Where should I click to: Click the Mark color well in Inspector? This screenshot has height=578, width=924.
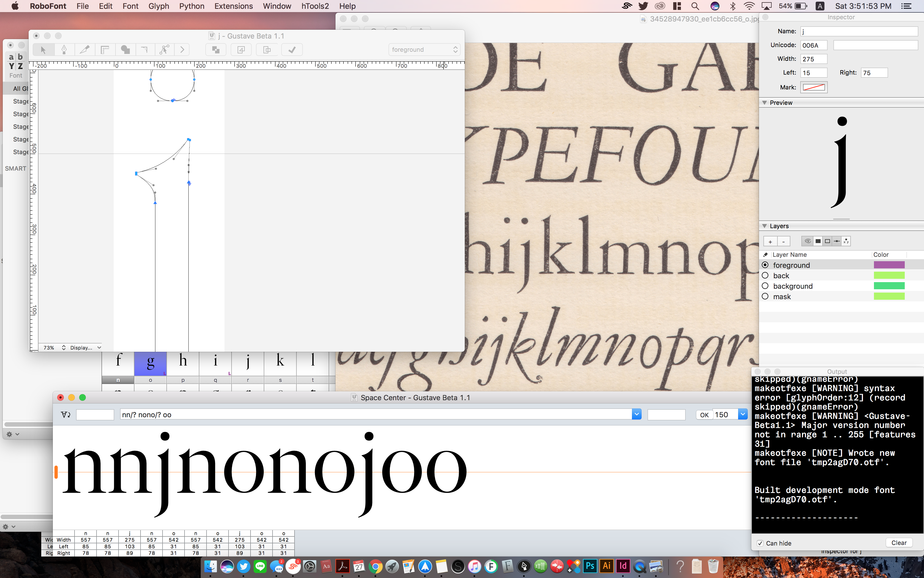pyautogui.click(x=814, y=87)
